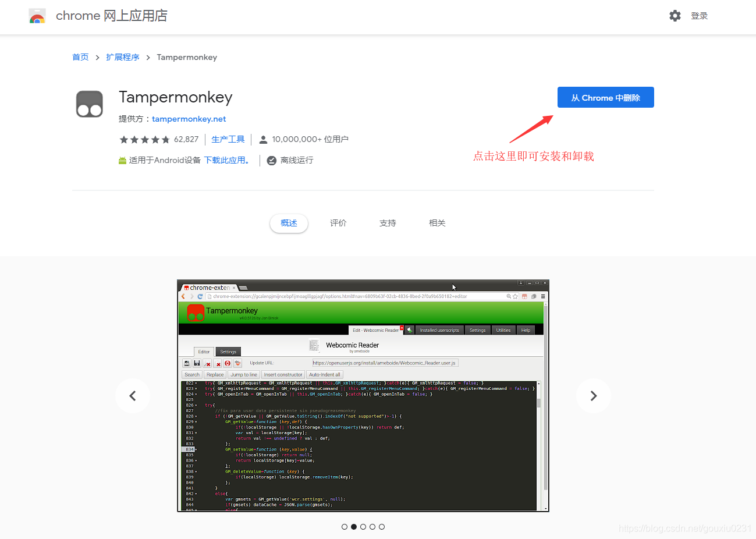The height and width of the screenshot is (539, 756).
Task: Open the settings gear icon
Action: click(675, 16)
